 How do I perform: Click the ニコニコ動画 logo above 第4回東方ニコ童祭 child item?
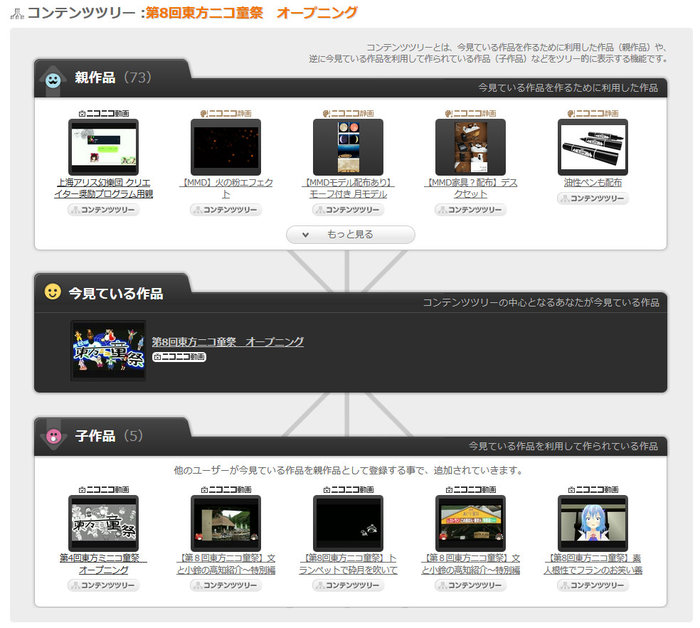pos(104,490)
